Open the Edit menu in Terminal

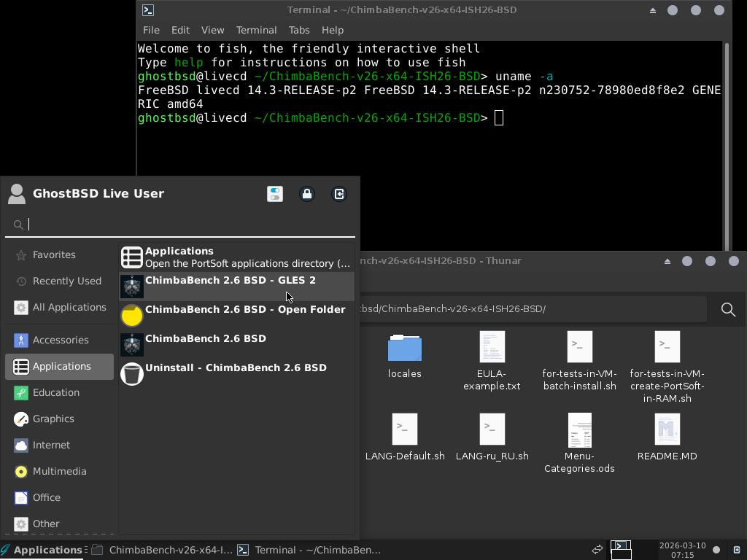click(181, 30)
